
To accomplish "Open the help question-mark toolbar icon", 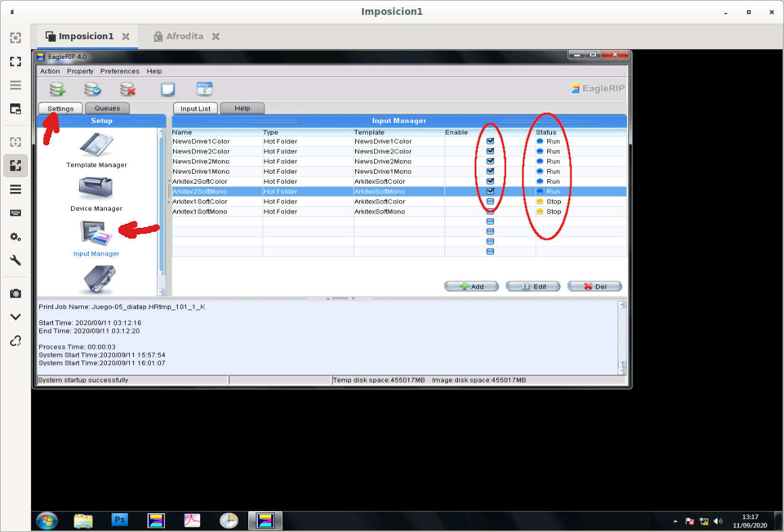I will point(204,89).
